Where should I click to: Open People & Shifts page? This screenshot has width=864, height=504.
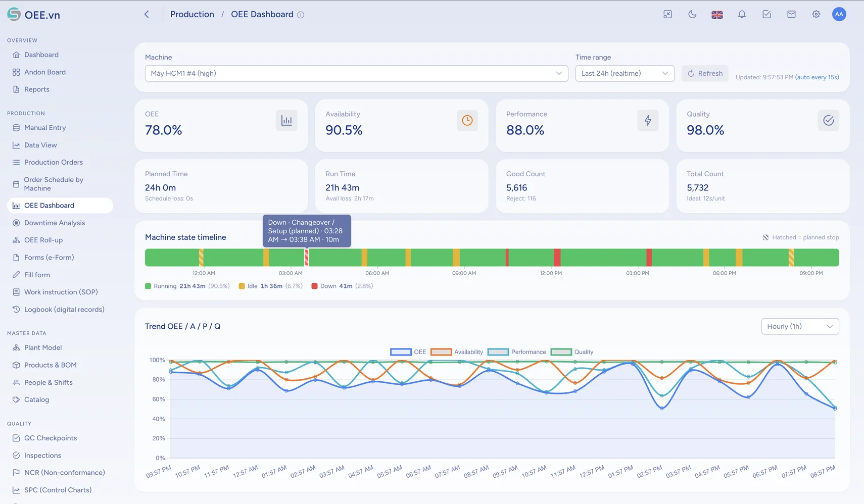pos(60,382)
